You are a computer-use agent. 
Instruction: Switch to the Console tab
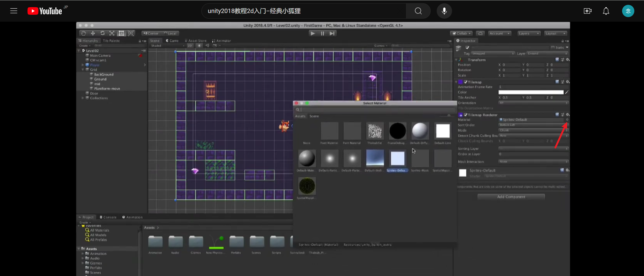click(x=108, y=217)
